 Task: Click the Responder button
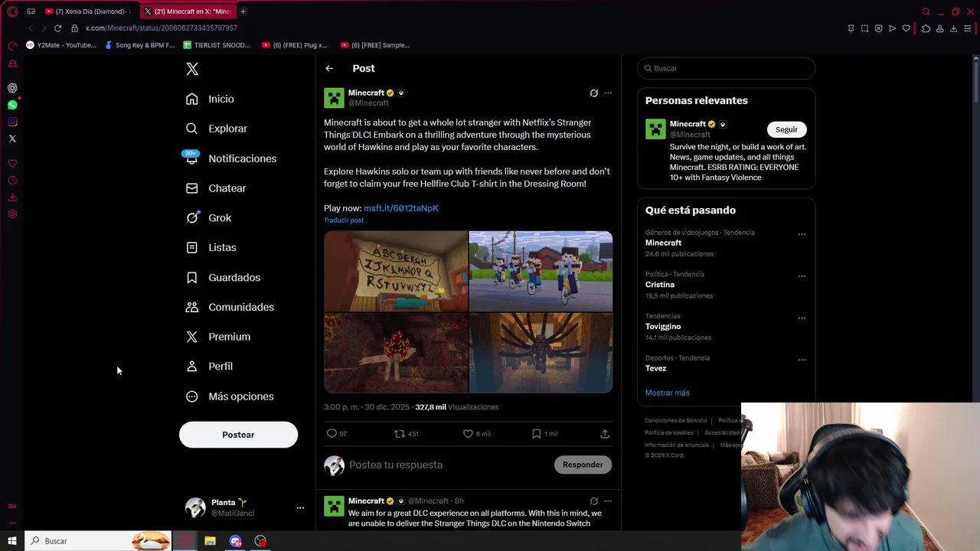pyautogui.click(x=583, y=465)
